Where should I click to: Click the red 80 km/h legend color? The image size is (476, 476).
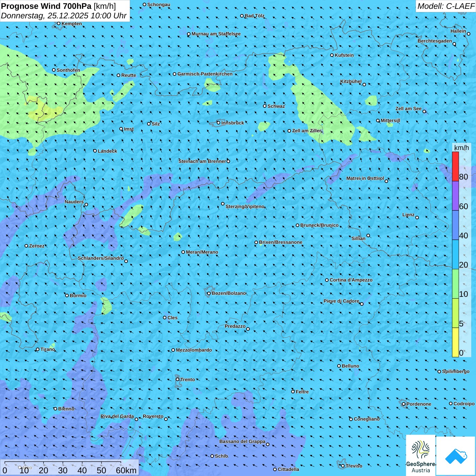tap(455, 166)
